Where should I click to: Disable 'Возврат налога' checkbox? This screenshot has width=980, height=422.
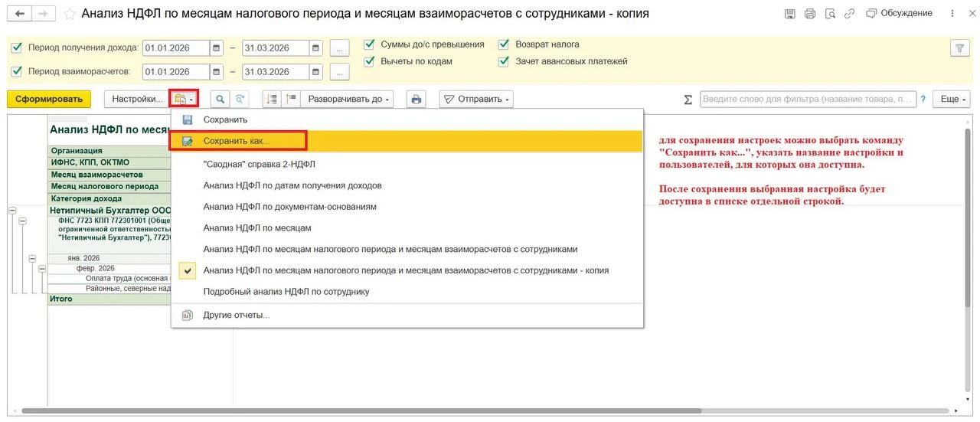pyautogui.click(x=504, y=44)
